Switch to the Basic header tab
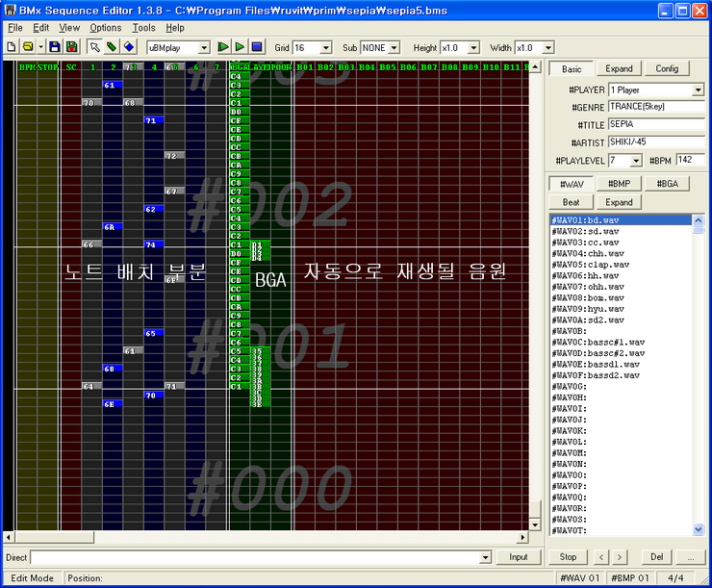712x588 pixels. 572,69
